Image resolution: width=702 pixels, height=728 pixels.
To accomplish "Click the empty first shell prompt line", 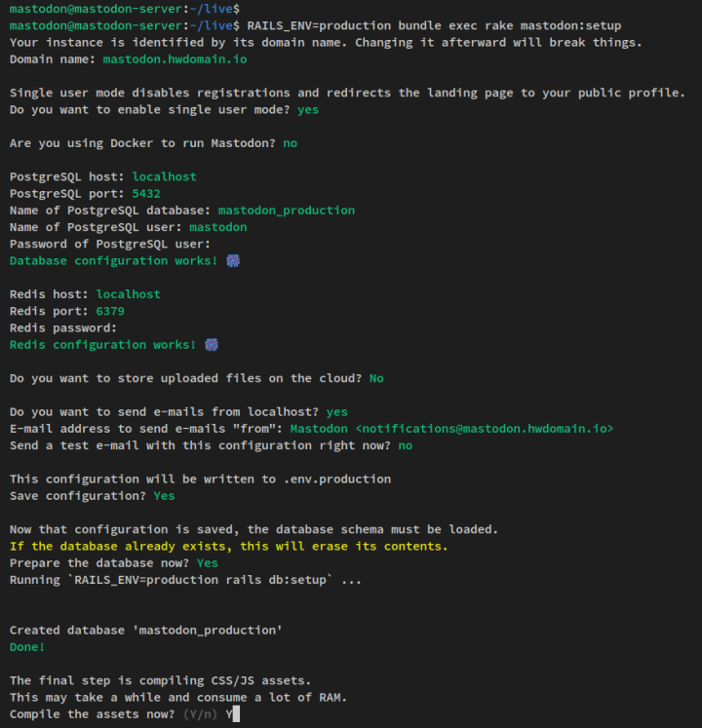I will [125, 9].
